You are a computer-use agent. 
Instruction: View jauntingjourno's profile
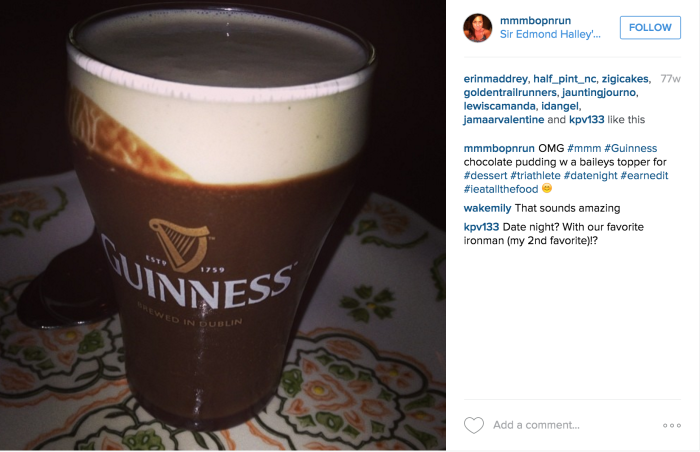[x=599, y=92]
